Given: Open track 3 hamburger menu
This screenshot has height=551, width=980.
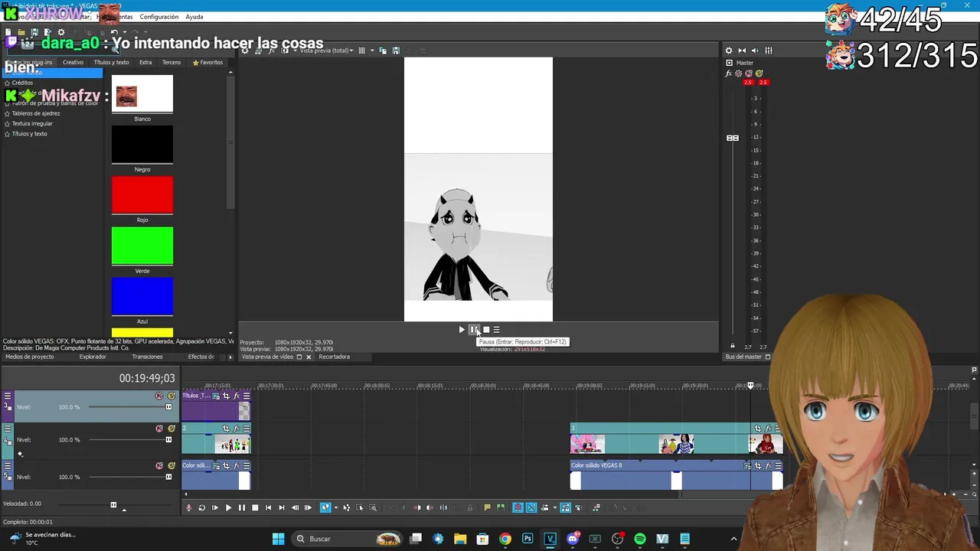Looking at the screenshot, I should point(8,396).
